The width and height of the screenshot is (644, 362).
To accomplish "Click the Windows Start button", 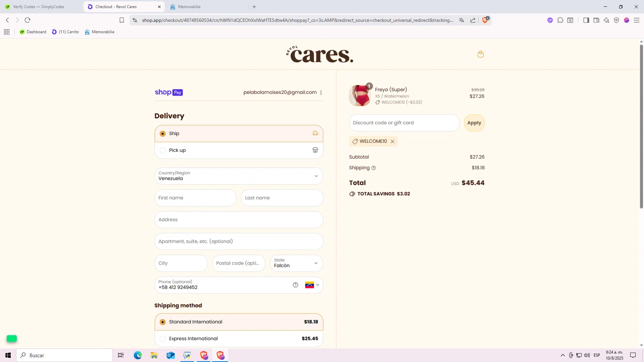I will (8, 355).
